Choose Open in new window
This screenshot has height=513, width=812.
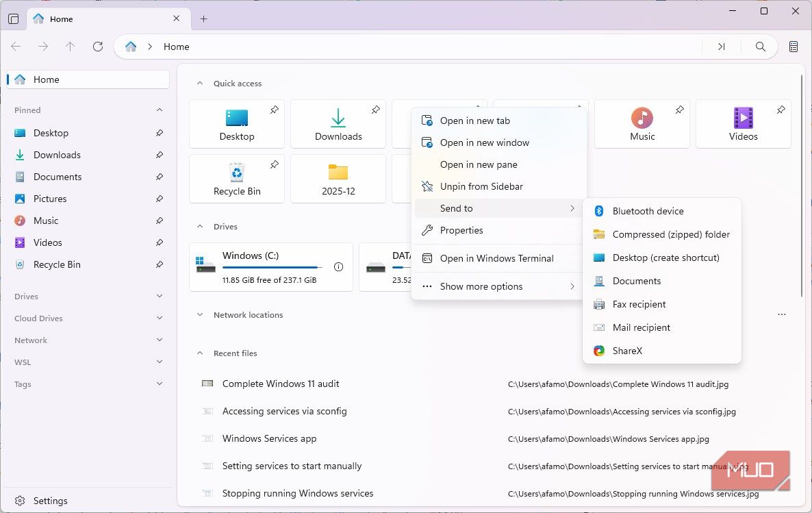(498, 142)
